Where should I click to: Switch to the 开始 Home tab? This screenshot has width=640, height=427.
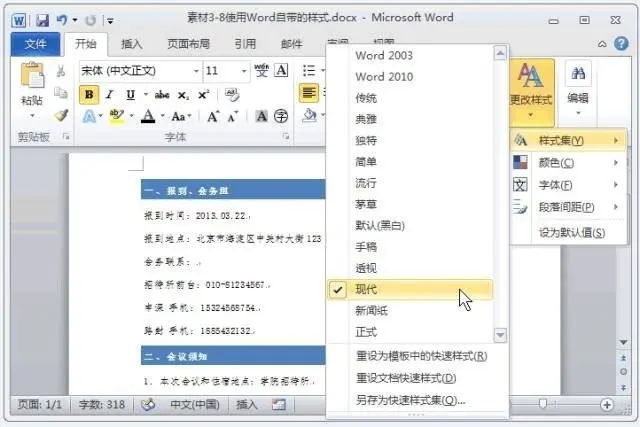(86, 44)
